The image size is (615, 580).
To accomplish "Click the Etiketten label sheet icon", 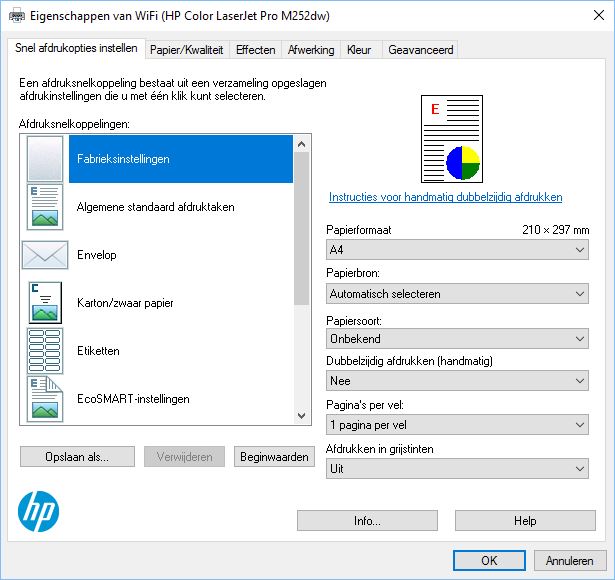I will (x=45, y=351).
